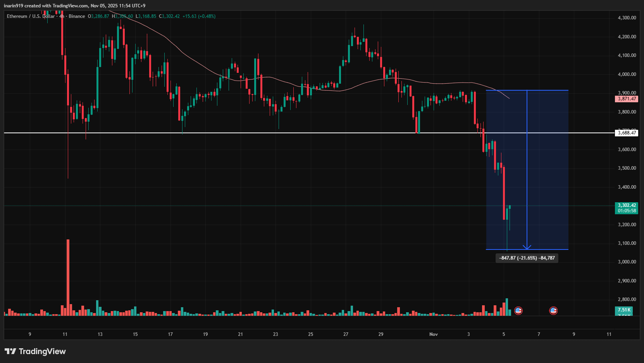Click the -847.87 (-21.65%) measurement label
The width and height of the screenshot is (644, 363).
point(527,258)
